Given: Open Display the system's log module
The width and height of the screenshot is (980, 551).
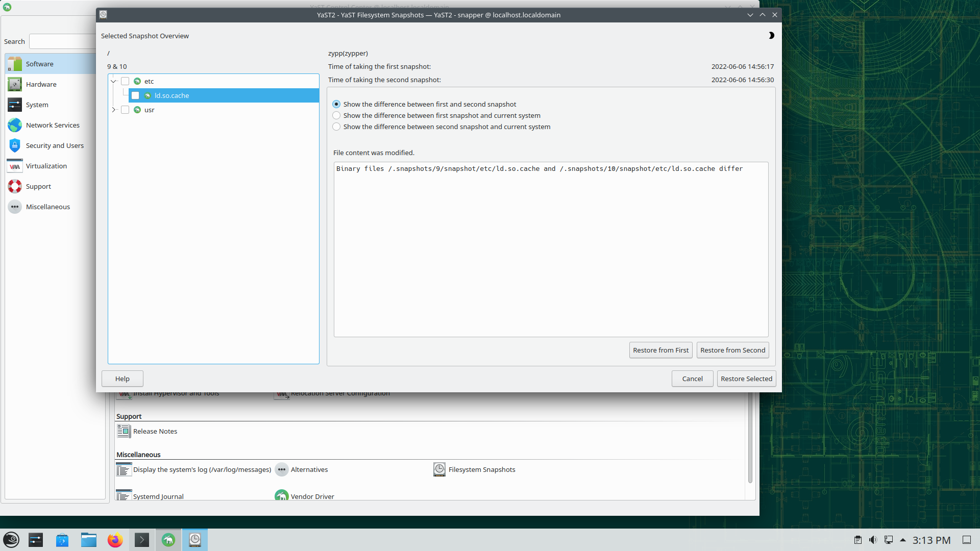Looking at the screenshot, I should coord(194,469).
